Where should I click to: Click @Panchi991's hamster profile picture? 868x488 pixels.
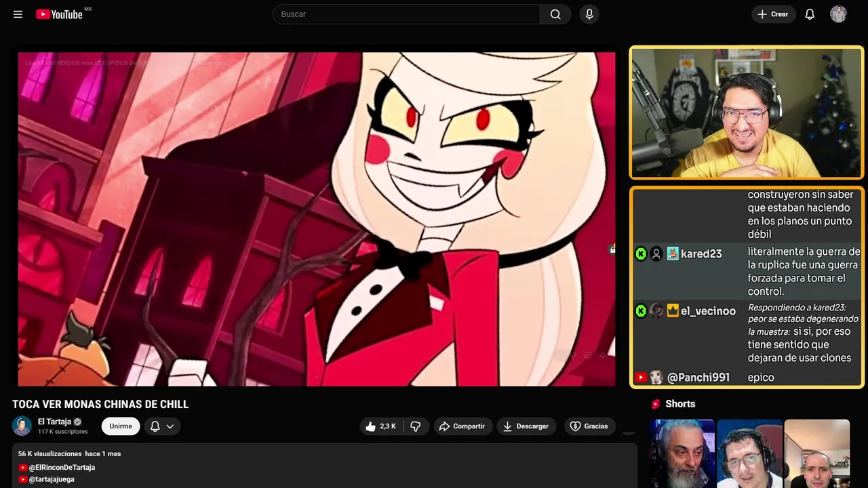click(656, 378)
